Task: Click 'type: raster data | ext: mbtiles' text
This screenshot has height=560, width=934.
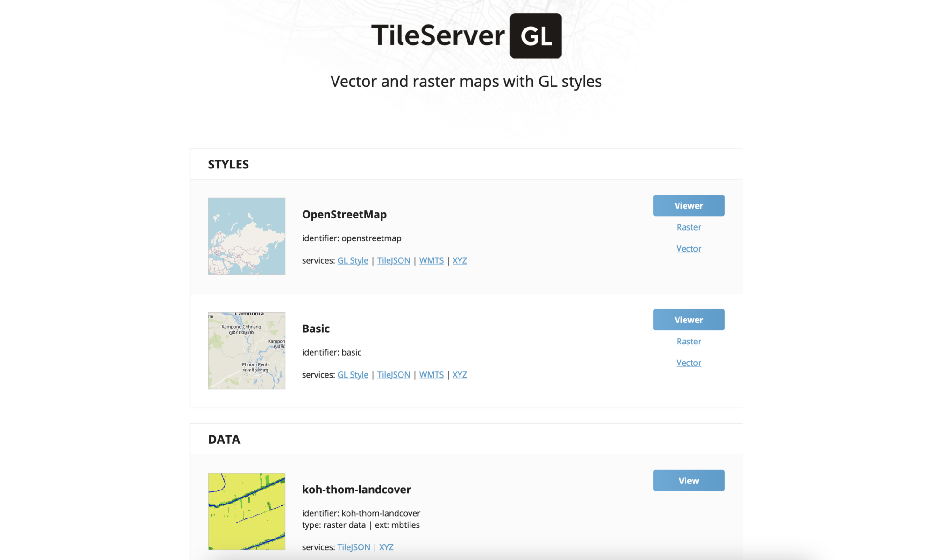Action: (x=361, y=525)
